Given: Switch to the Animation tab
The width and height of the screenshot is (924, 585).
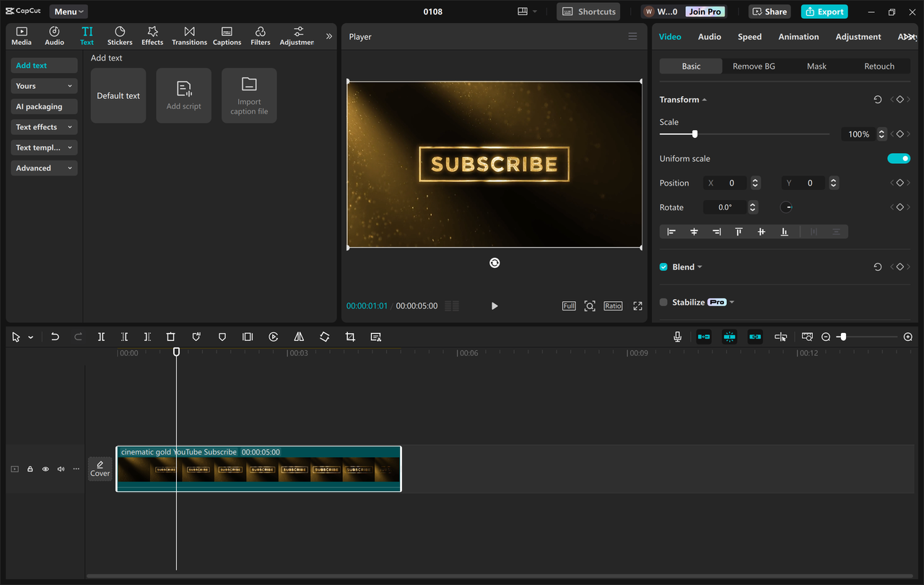Looking at the screenshot, I should click(x=798, y=36).
